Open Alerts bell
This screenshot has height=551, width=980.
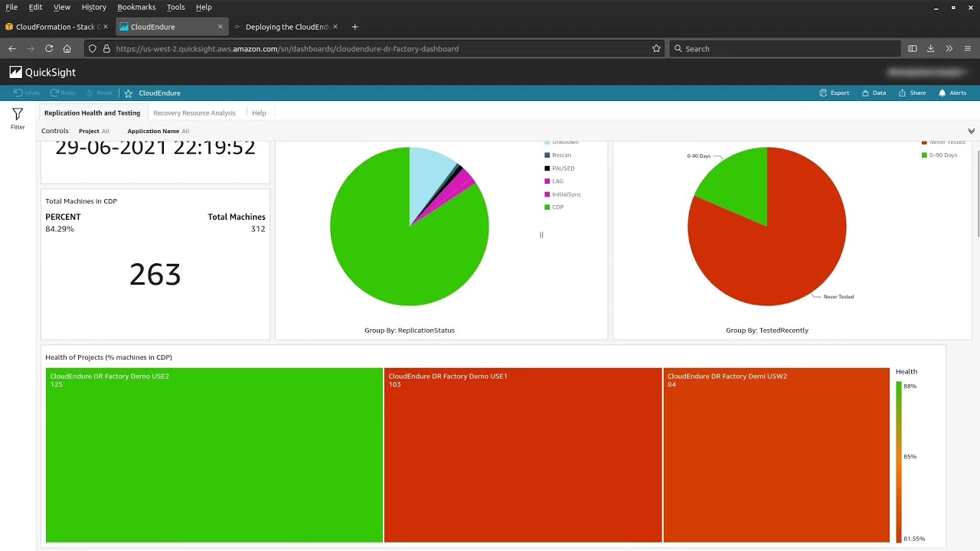point(952,93)
